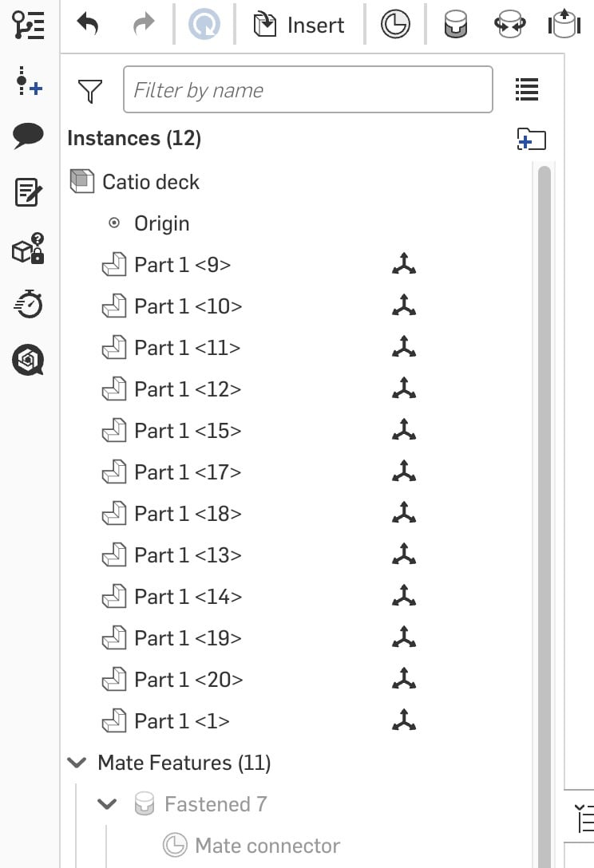Collapse the Fastened 7 mate
The height and width of the screenshot is (868, 594).
point(107,804)
